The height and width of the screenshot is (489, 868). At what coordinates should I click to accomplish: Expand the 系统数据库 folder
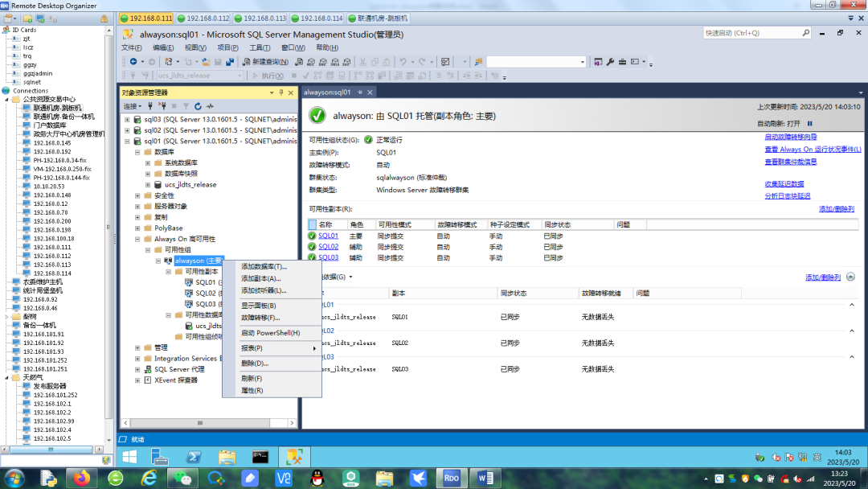point(148,162)
